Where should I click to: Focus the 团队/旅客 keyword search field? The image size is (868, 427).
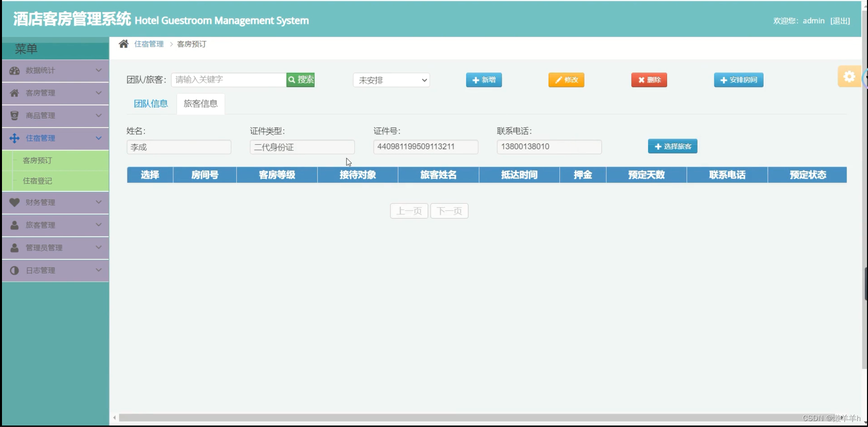[229, 80]
